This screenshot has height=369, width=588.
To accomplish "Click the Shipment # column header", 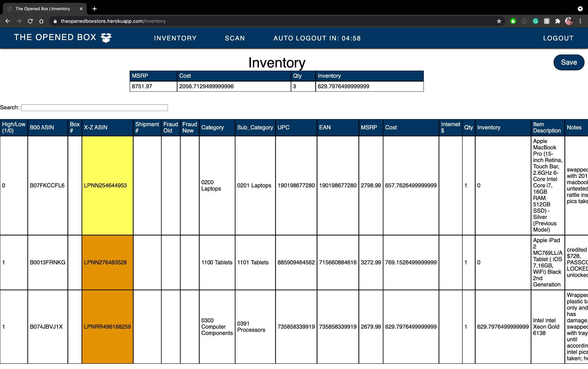I will click(147, 127).
